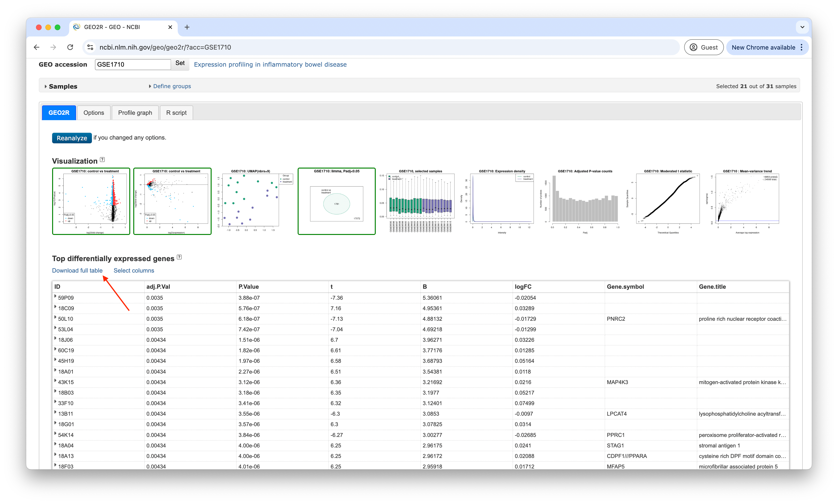The height and width of the screenshot is (504, 838).
Task: Click the browser forward arrow
Action: tap(53, 47)
